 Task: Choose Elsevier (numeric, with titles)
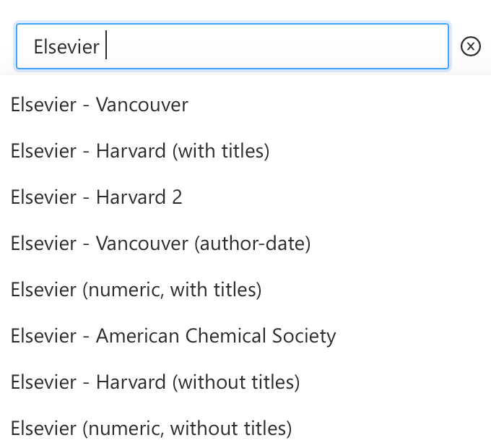pos(245,290)
